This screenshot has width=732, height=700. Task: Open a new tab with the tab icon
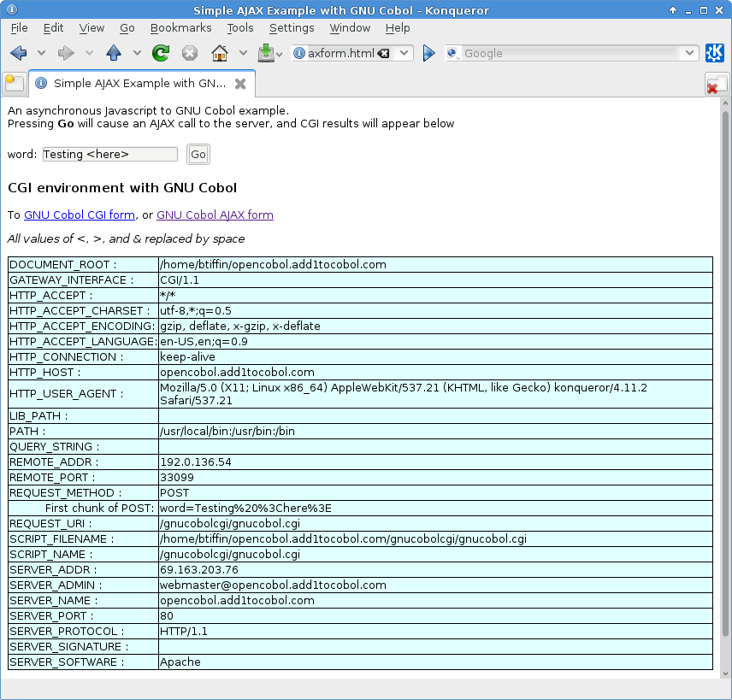14,83
